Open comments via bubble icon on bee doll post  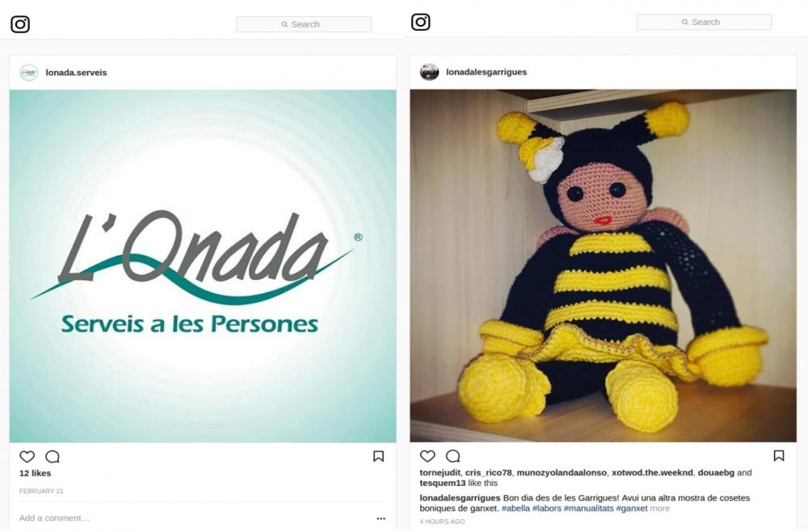pyautogui.click(x=453, y=456)
